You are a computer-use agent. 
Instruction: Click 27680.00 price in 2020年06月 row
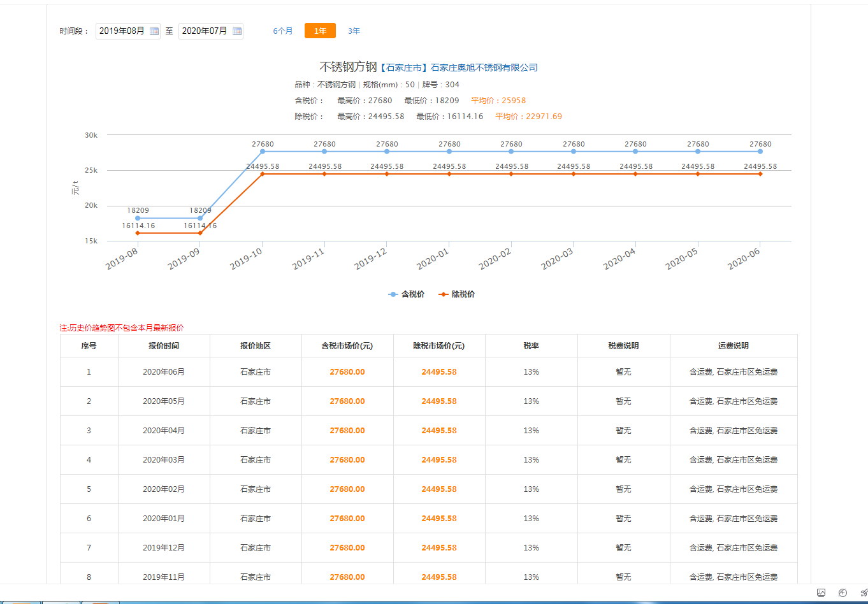click(347, 372)
